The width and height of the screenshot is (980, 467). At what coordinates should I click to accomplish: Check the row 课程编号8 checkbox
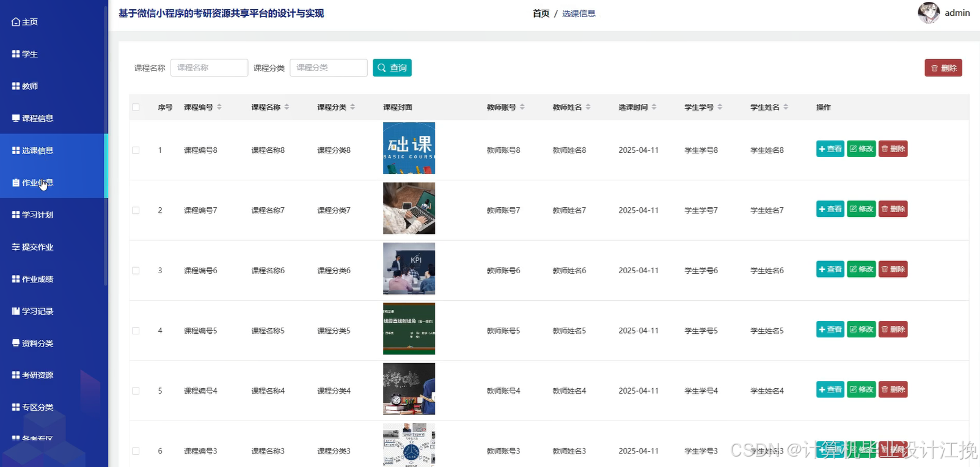[136, 150]
